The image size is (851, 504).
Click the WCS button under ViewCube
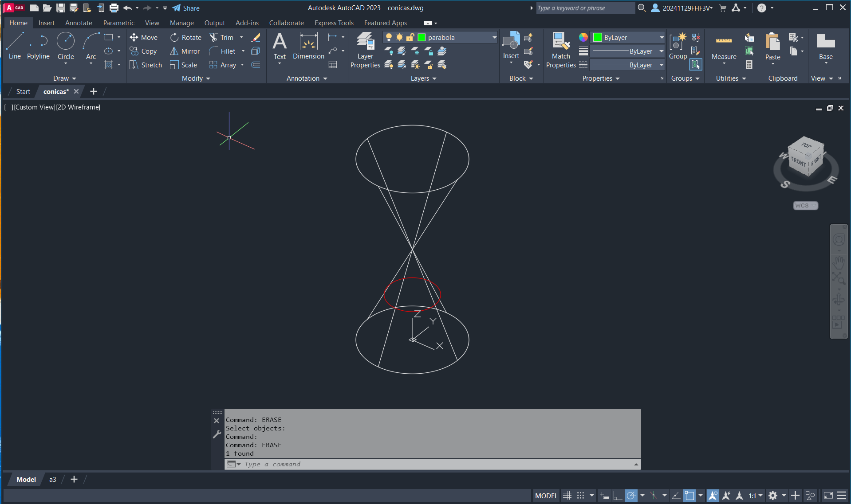tap(805, 206)
